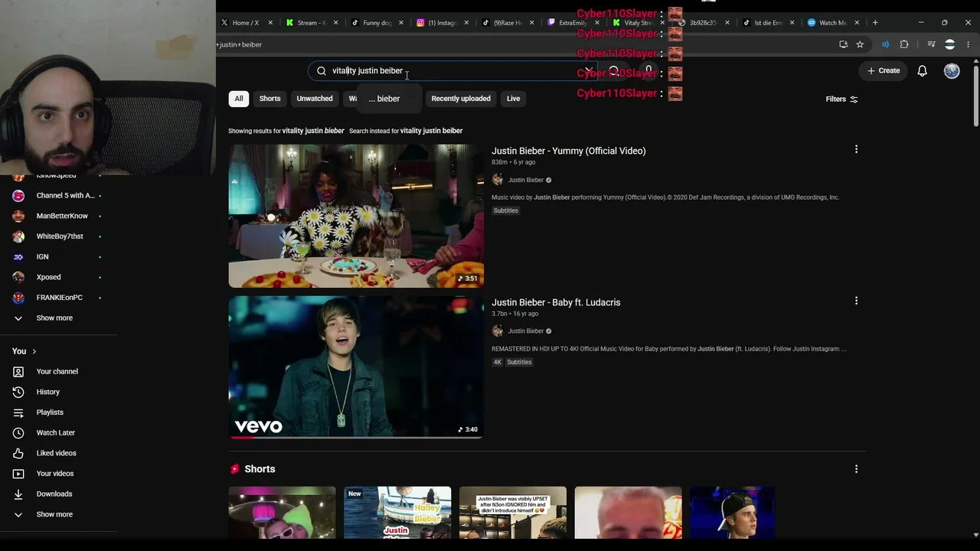Open the 'Justin Bieber - Yummy (Official Video)' title

(569, 151)
